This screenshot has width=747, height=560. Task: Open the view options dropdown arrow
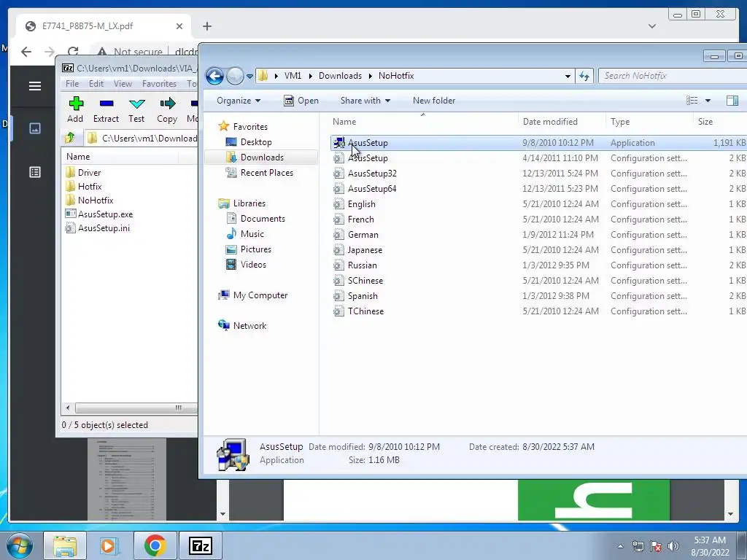[x=708, y=101]
